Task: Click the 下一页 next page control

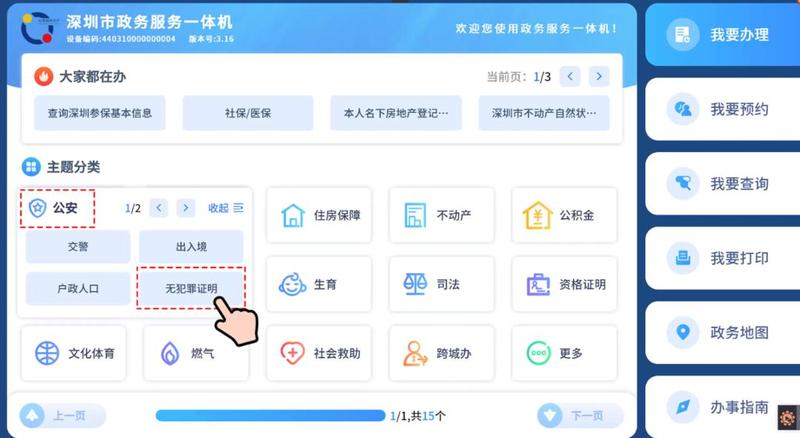Action: (580, 416)
